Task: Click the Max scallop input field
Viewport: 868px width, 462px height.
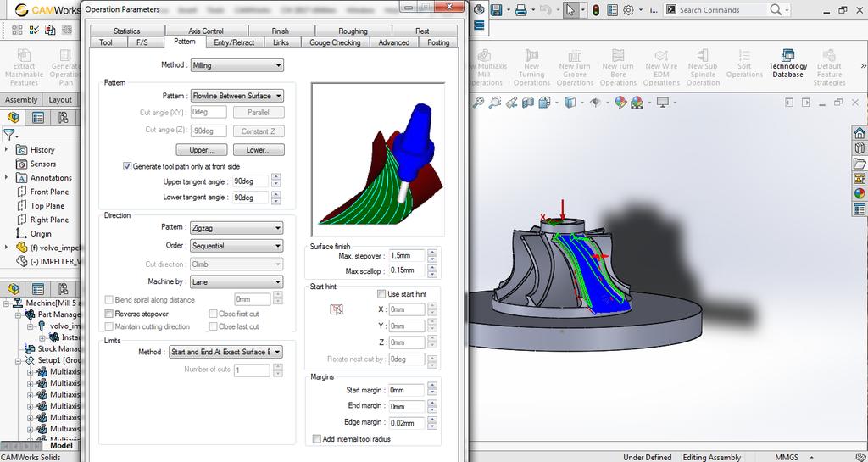Action: pos(406,270)
